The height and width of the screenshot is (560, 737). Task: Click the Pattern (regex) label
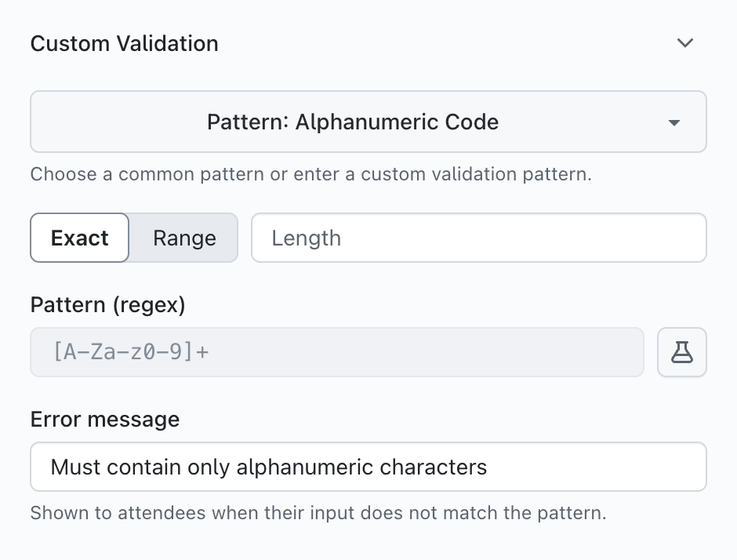(x=107, y=305)
